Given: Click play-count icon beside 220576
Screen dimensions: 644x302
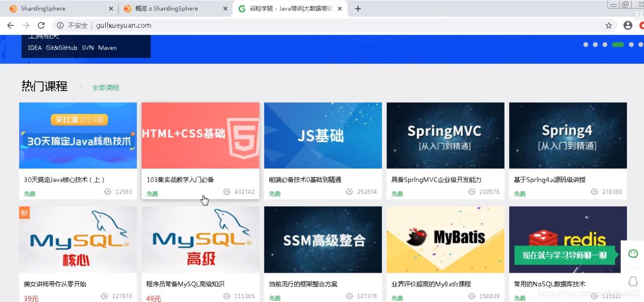Looking at the screenshot, I should click(472, 192).
